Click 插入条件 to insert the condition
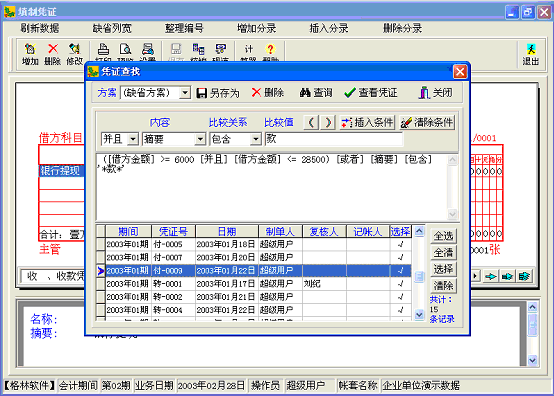The height and width of the screenshot is (396, 554). tap(367, 123)
